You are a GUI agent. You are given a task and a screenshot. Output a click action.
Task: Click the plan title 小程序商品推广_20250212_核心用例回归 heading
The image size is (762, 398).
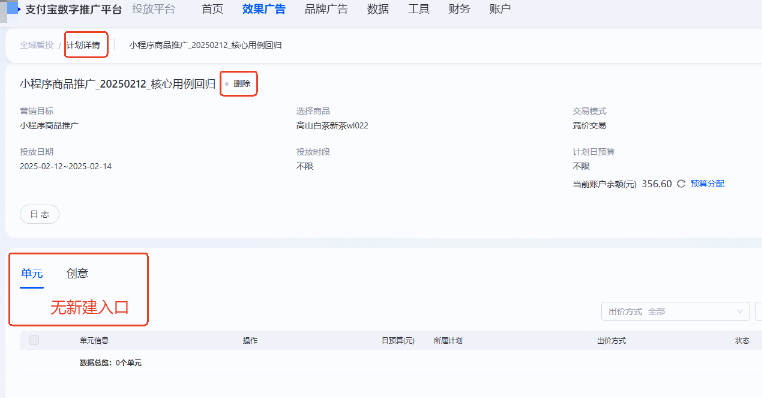pyautogui.click(x=118, y=84)
